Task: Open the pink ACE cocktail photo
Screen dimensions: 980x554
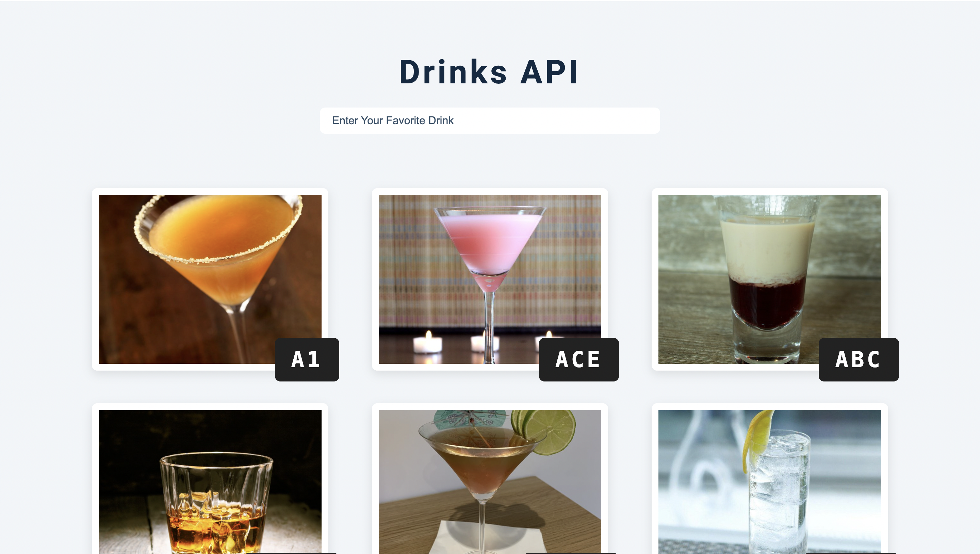Action: pyautogui.click(x=490, y=279)
